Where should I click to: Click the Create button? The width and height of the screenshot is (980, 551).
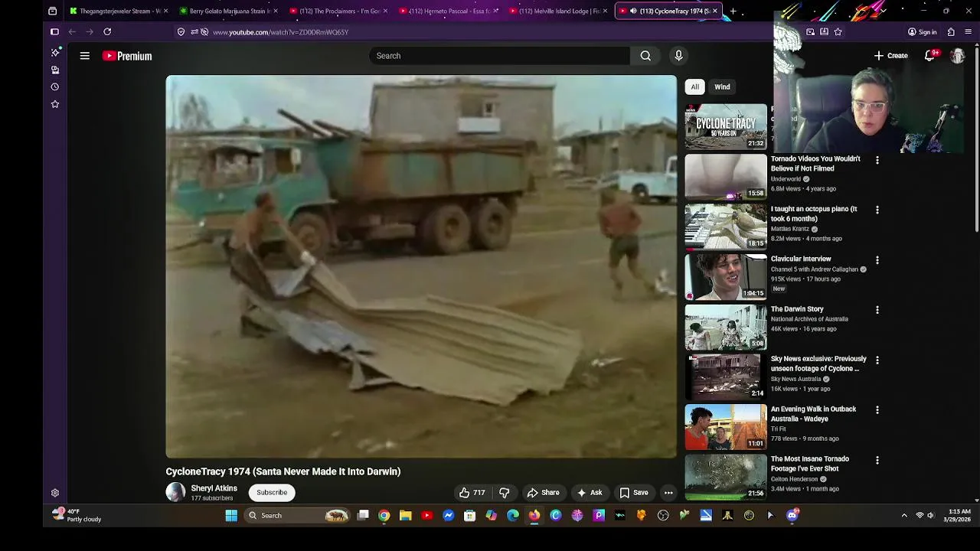[x=891, y=56]
